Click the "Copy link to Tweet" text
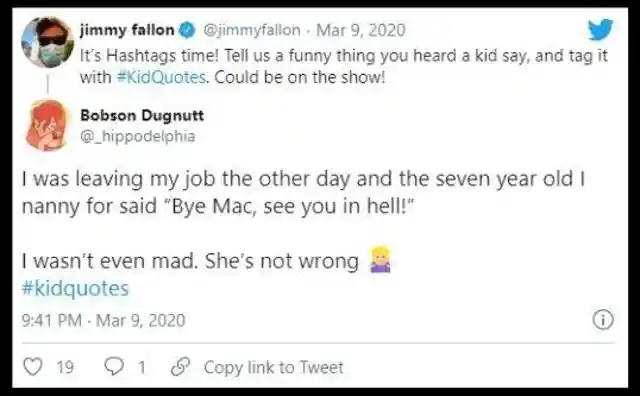This screenshot has height=396, width=640. [x=273, y=367]
